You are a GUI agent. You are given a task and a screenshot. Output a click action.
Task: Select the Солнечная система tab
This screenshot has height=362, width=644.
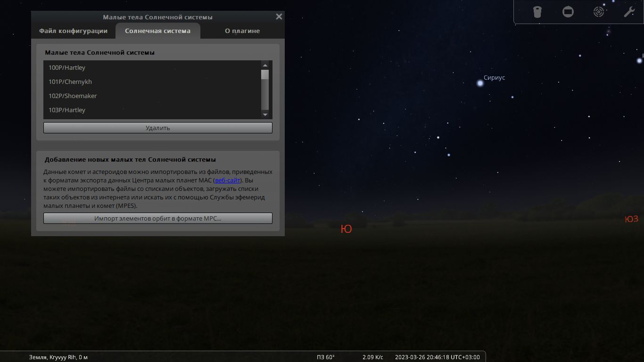pyautogui.click(x=157, y=31)
